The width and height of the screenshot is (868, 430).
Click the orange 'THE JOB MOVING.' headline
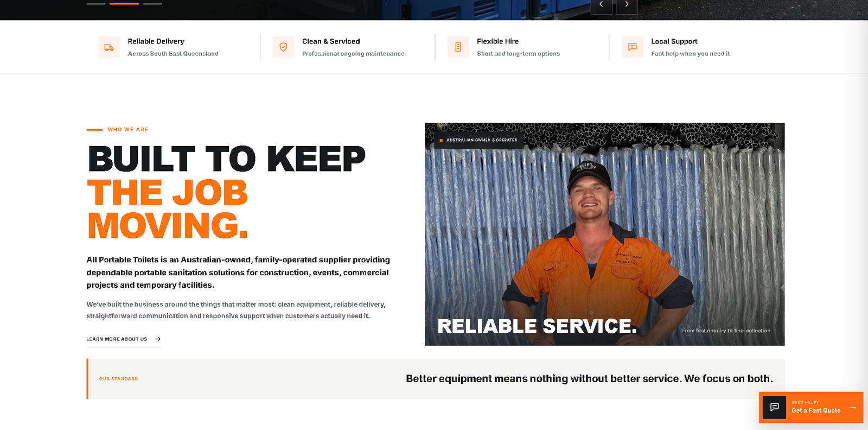168,208
